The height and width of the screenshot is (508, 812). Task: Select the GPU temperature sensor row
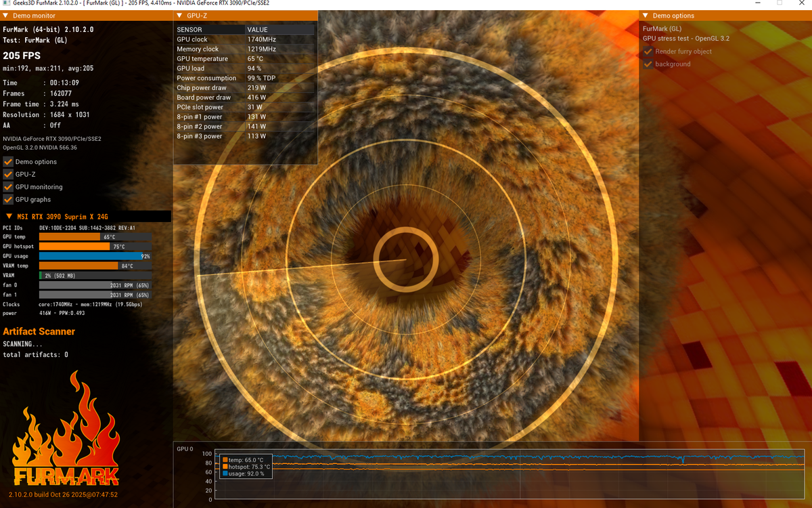tap(245, 59)
